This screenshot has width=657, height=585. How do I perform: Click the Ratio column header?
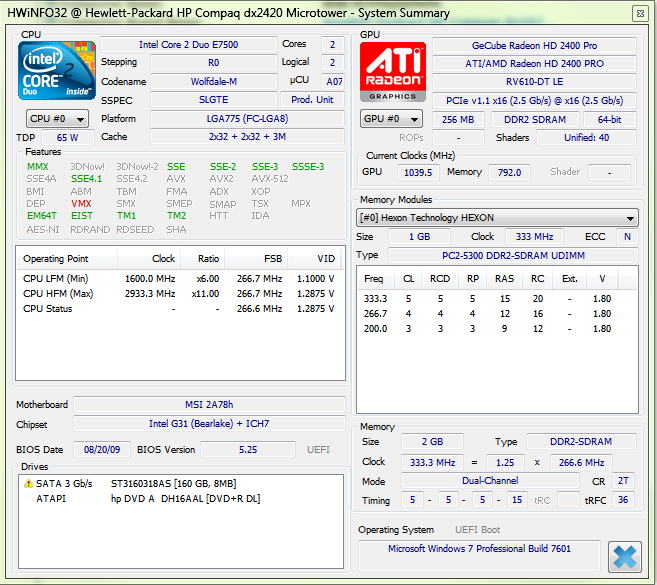203,259
